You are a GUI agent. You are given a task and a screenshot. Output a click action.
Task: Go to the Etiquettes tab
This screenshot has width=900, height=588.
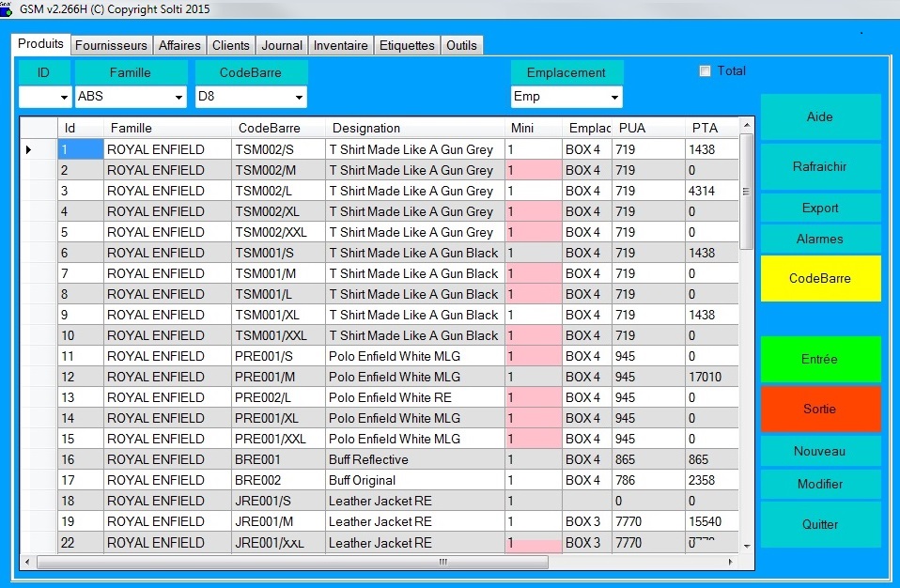[407, 45]
